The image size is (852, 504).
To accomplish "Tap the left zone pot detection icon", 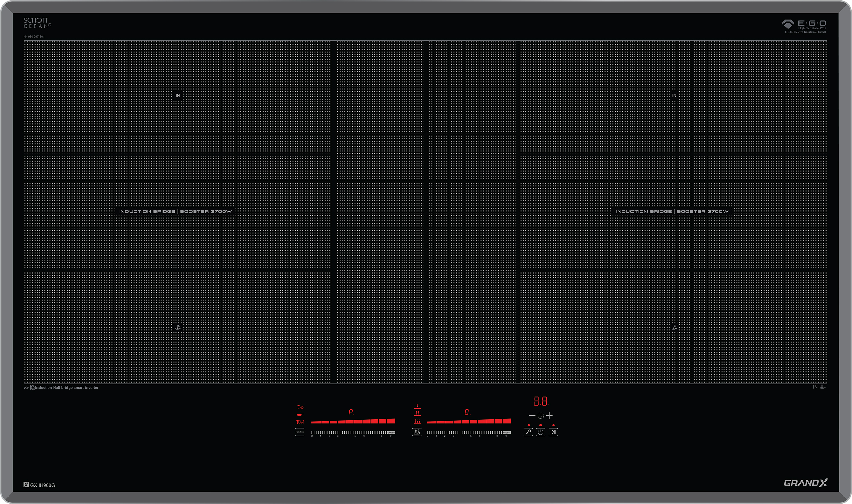I will coord(178,327).
